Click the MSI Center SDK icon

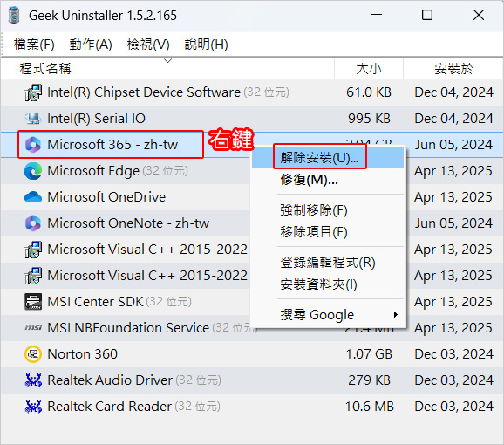click(33, 302)
